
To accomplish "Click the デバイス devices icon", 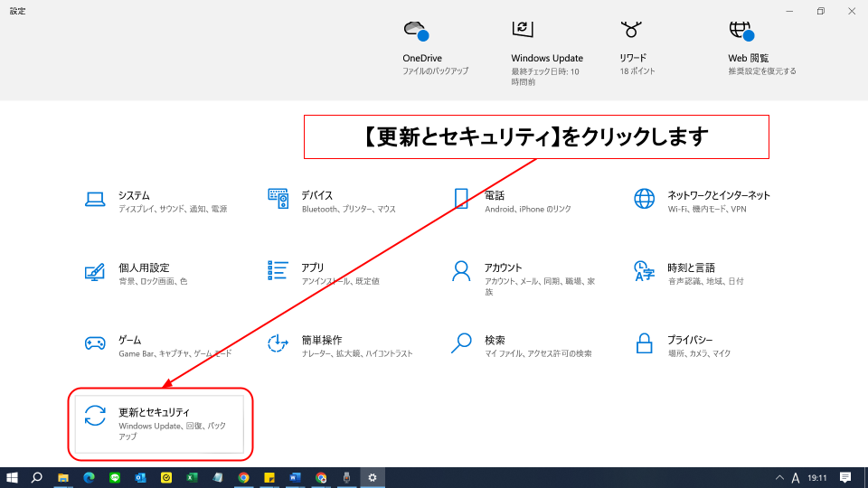I will pyautogui.click(x=278, y=199).
